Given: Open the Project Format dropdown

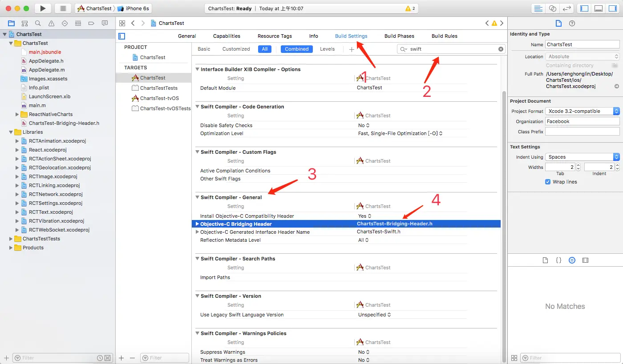Looking at the screenshot, I should point(583,111).
